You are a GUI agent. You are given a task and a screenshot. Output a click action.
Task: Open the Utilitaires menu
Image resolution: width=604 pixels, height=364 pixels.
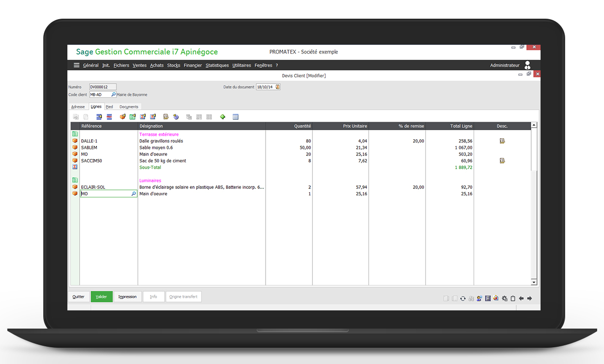242,65
